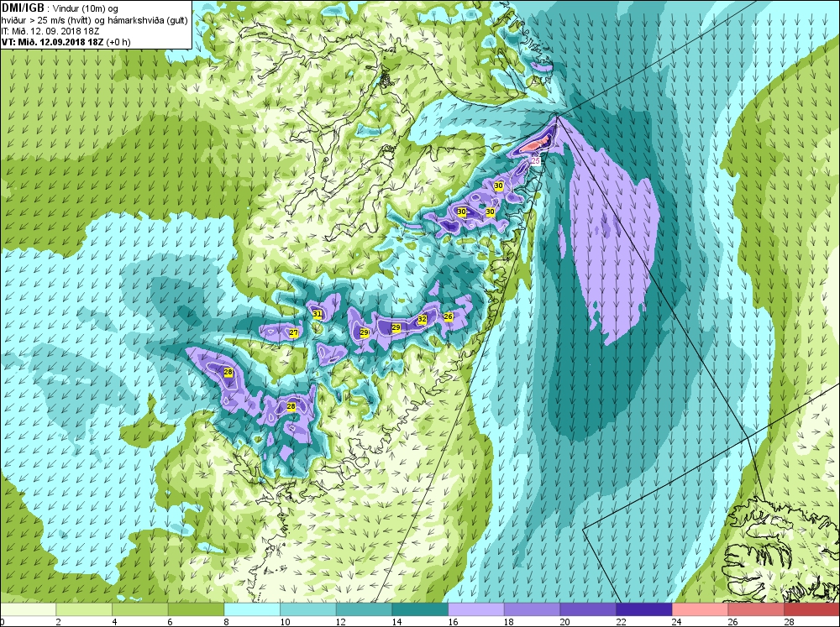Click the bold 'VT: Mið. 12.09.2018 18Z (+0 h)' line
This screenshot has width=840, height=627.
(x=66, y=42)
